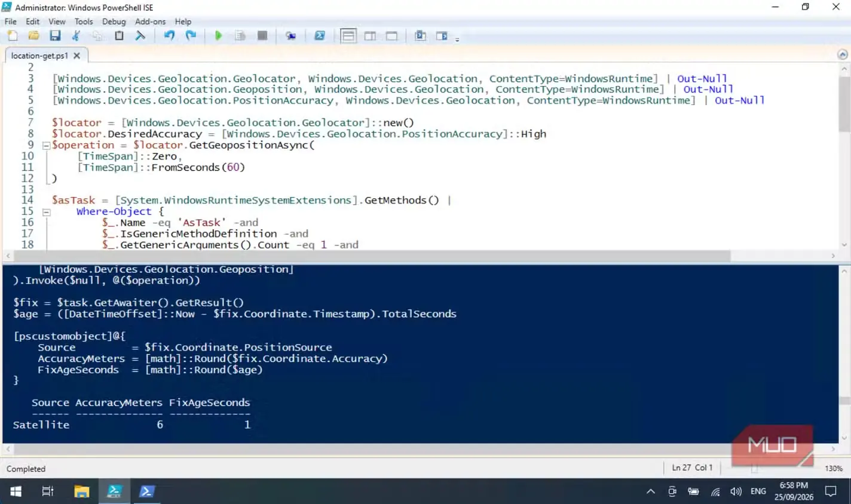Image resolution: width=851 pixels, height=504 pixels.
Task: Open Windows Start menu
Action: [x=16, y=491]
